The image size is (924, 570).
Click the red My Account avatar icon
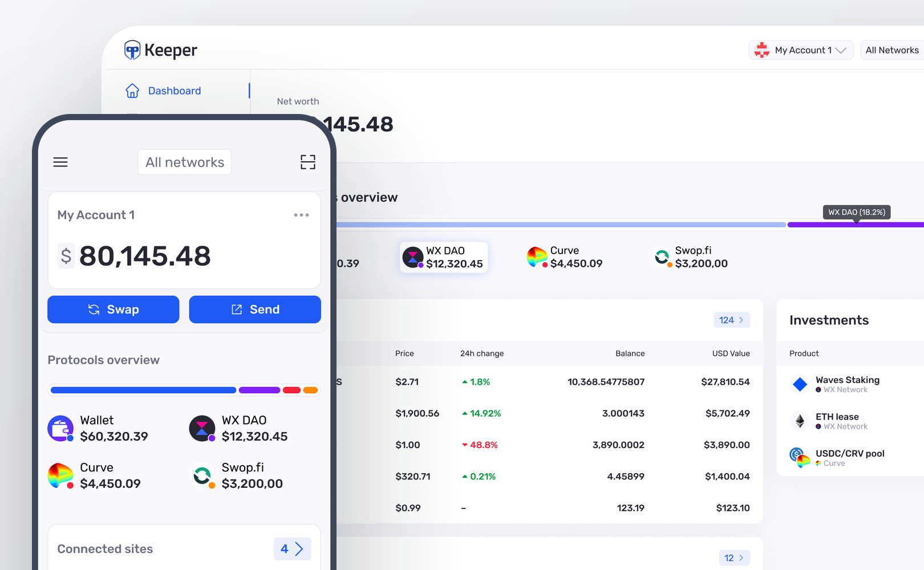pyautogui.click(x=762, y=50)
